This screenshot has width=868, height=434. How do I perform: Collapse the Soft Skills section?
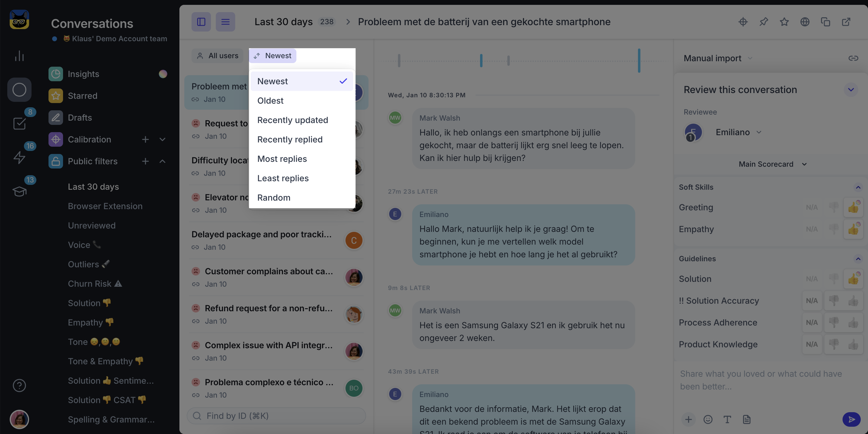pos(858,187)
